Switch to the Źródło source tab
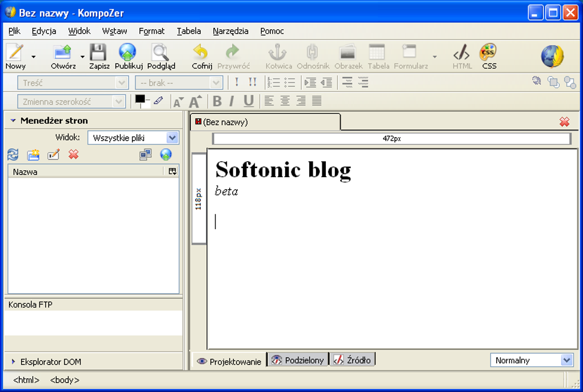The image size is (583, 392). click(x=352, y=360)
